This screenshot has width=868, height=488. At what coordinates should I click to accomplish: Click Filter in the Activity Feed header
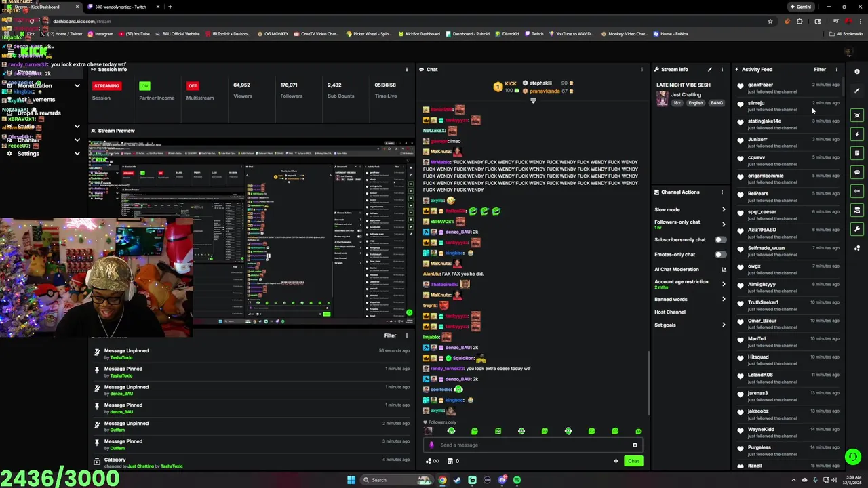pos(820,69)
